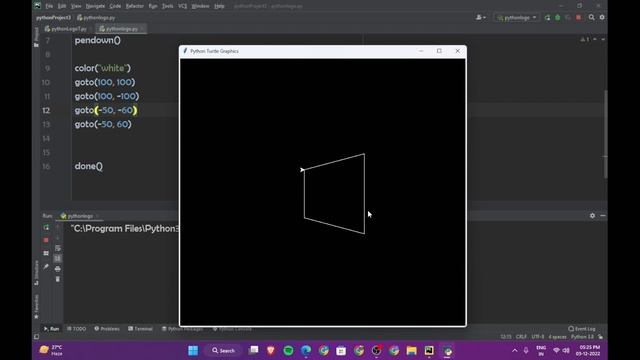640x360 pixels.
Task: Change 4 spaces indent setting
Action: pos(557,337)
